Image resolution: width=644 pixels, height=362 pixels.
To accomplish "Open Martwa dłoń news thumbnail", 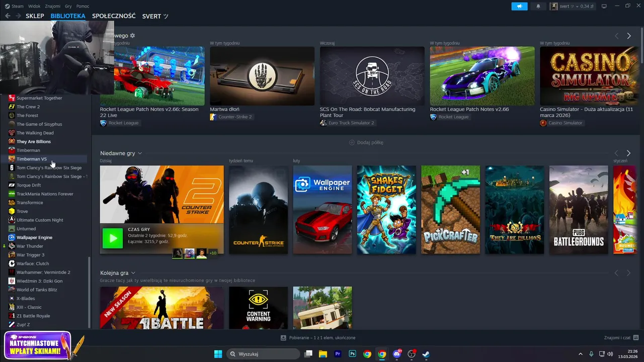I will [x=262, y=76].
